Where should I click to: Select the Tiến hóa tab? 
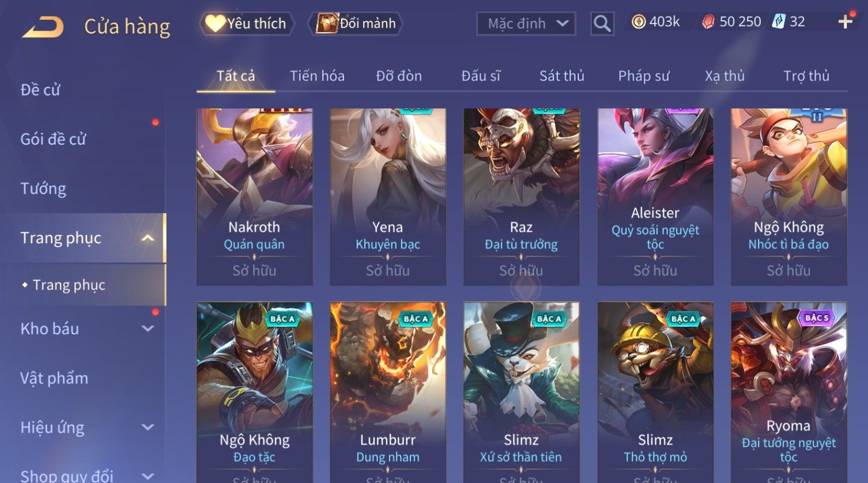point(317,76)
